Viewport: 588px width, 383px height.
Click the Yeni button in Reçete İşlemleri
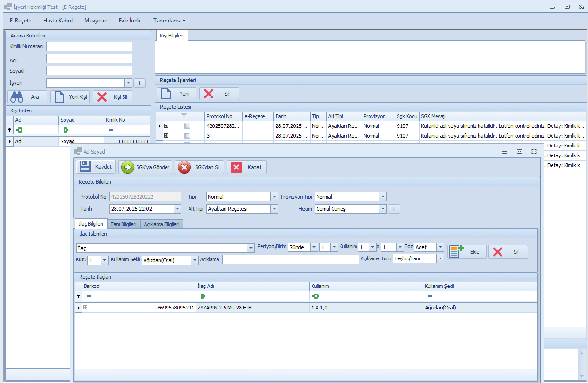coord(176,94)
